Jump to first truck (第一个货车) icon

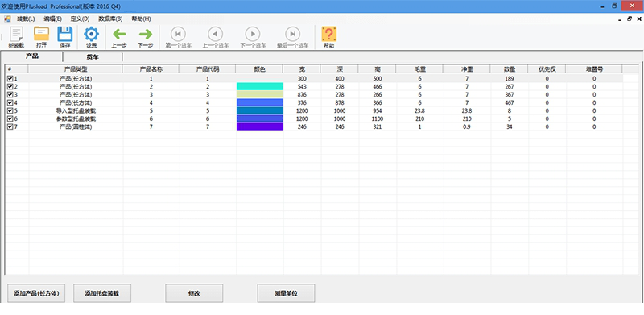pos(178,34)
